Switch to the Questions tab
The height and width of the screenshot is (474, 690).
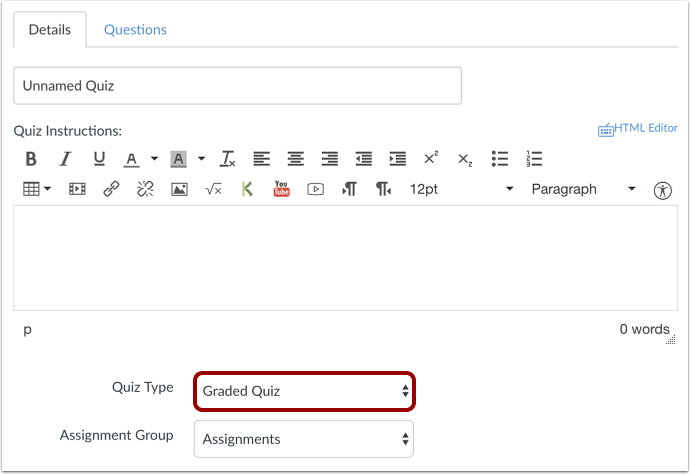[x=135, y=29]
